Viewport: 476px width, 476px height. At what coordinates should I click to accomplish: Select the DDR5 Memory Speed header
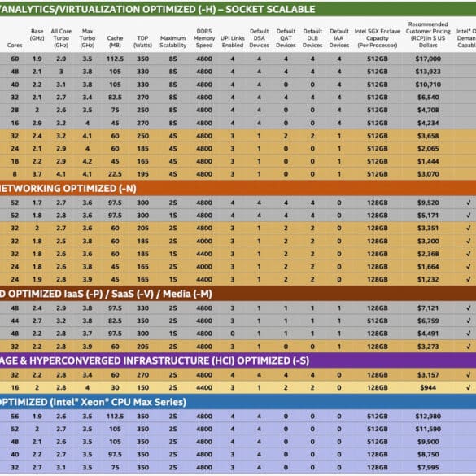(204, 38)
